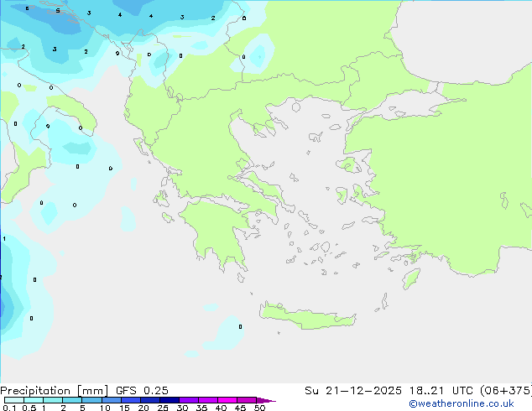Click legend value label '0.1'
This screenshot has height=411, width=532.
coord(9,408)
